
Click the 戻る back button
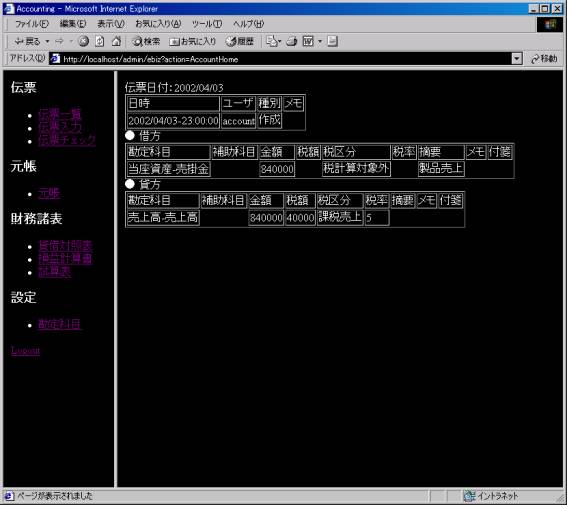(27, 42)
